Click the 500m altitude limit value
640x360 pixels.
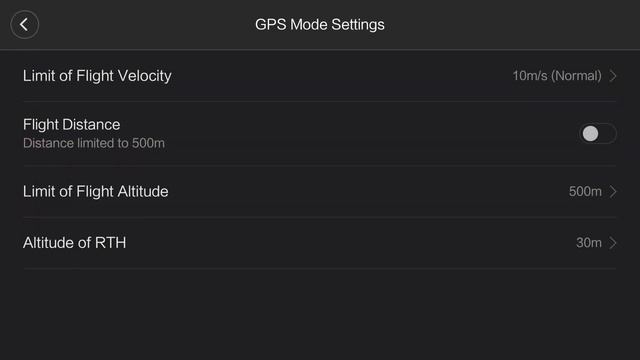(585, 191)
